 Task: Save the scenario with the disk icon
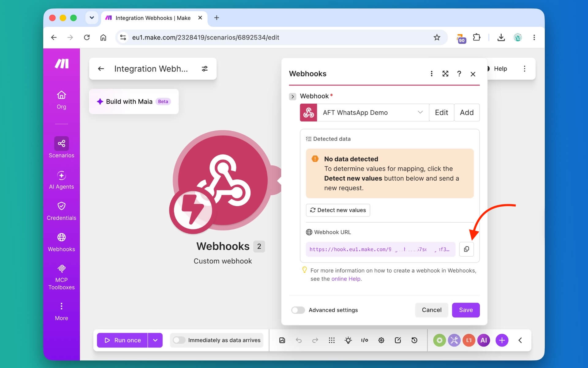coord(282,340)
